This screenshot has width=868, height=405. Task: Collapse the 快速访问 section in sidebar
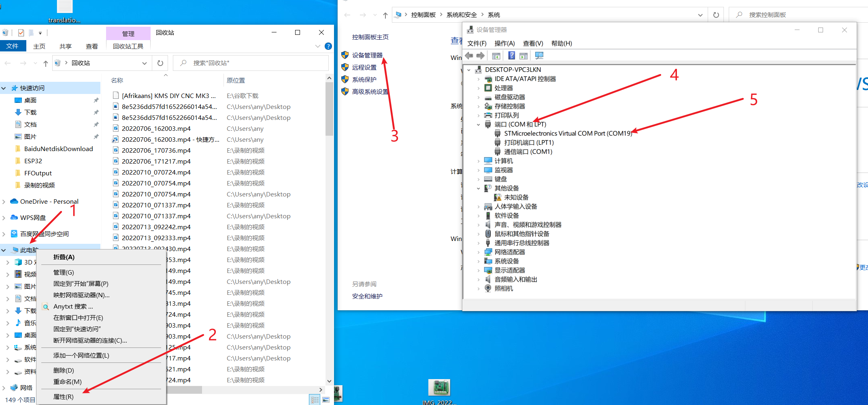tap(4, 88)
